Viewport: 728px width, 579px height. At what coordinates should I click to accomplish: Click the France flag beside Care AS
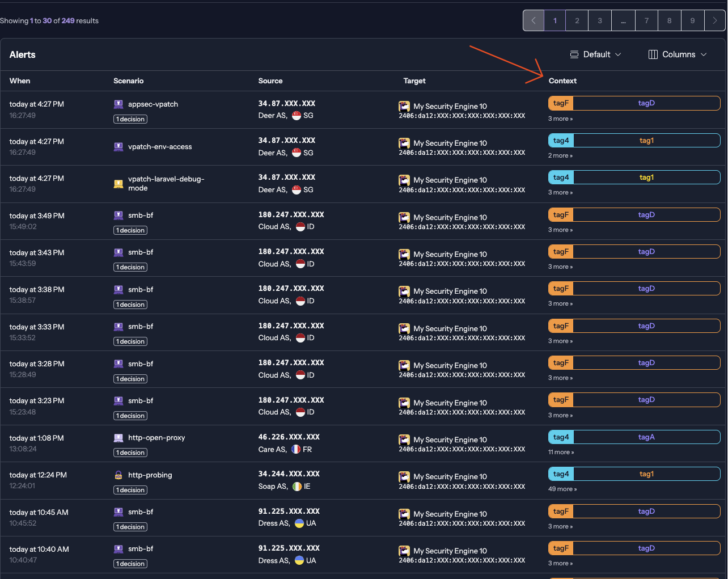pyautogui.click(x=296, y=449)
